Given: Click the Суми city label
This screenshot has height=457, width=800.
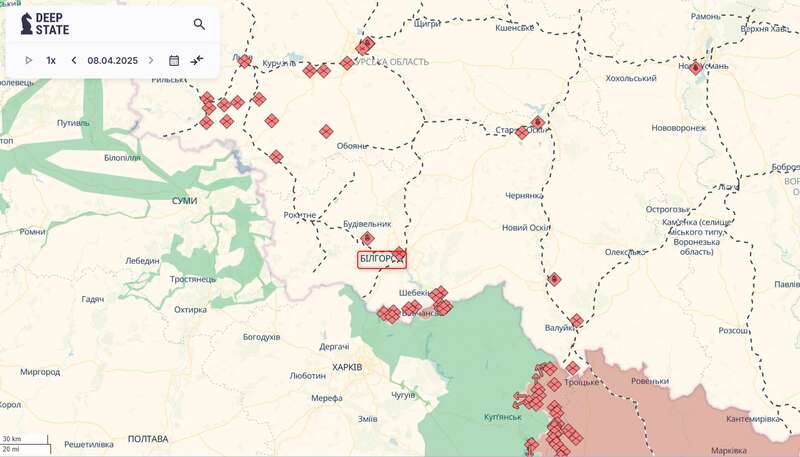Looking at the screenshot, I should pos(184,201).
